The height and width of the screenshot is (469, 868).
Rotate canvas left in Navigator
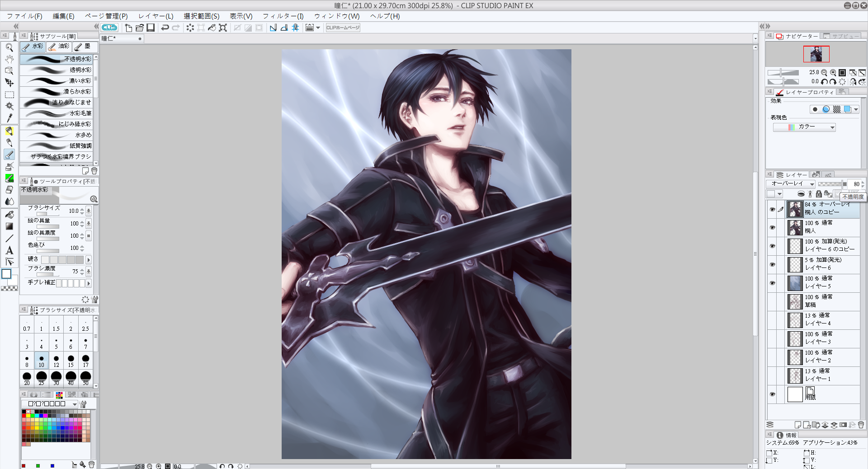[824, 82]
